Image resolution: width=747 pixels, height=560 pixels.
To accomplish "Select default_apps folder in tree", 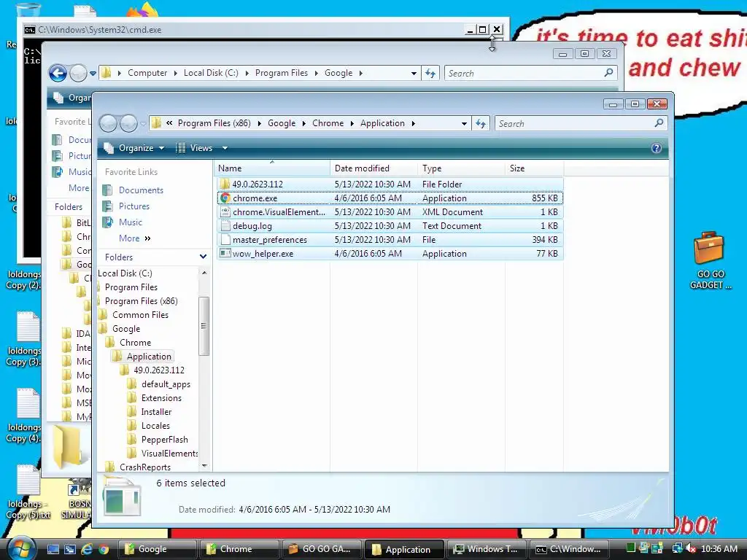I will [166, 384].
